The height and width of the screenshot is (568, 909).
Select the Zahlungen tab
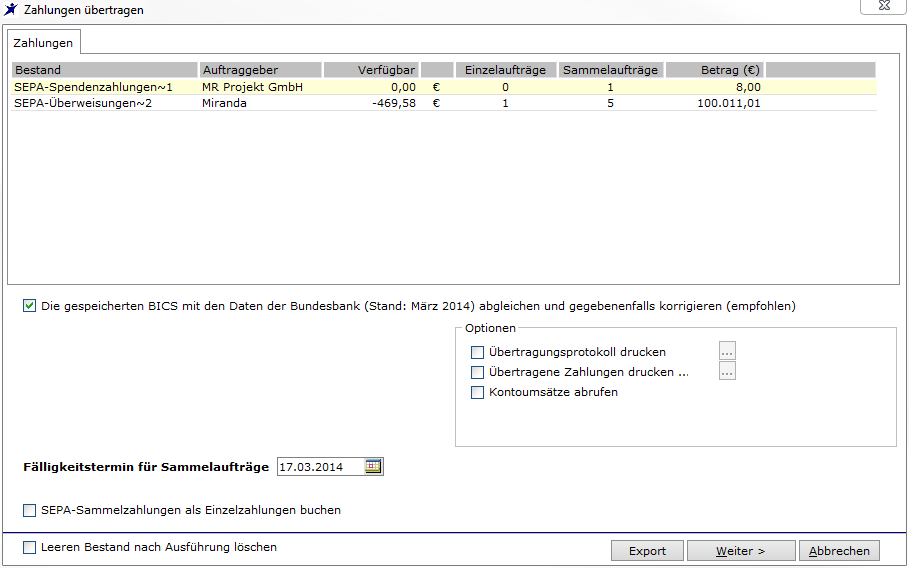pos(43,43)
